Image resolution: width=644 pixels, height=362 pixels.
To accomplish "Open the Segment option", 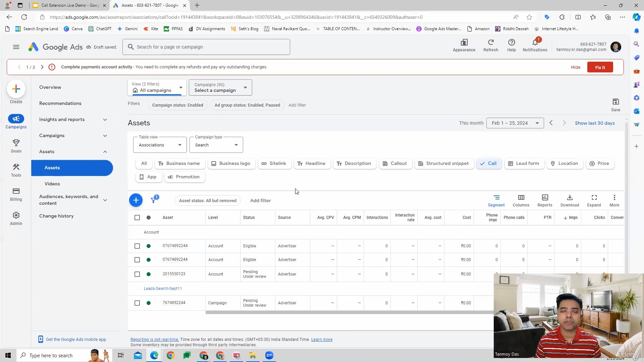I will [496, 200].
